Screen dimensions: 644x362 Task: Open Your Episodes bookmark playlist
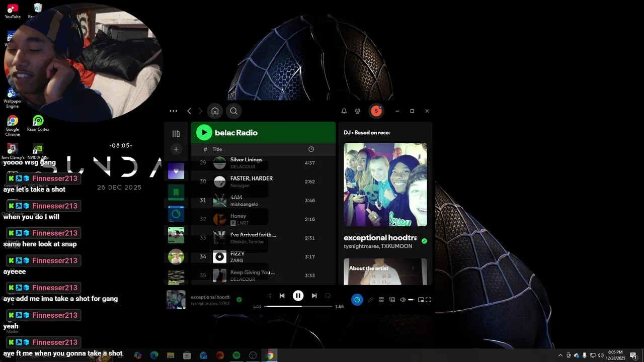(176, 192)
